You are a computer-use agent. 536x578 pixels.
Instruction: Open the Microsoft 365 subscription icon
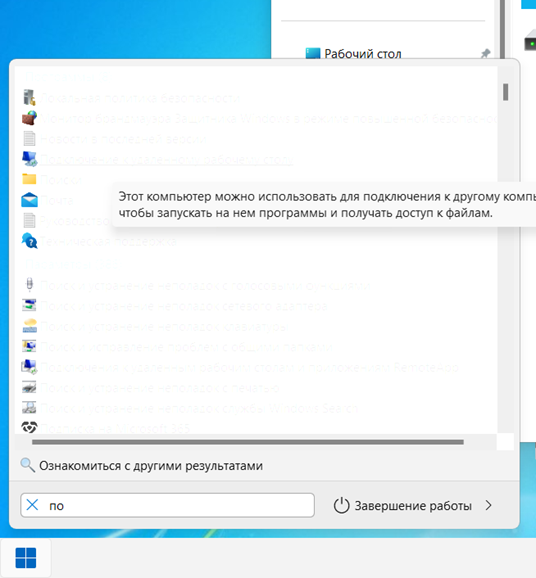[x=29, y=428]
